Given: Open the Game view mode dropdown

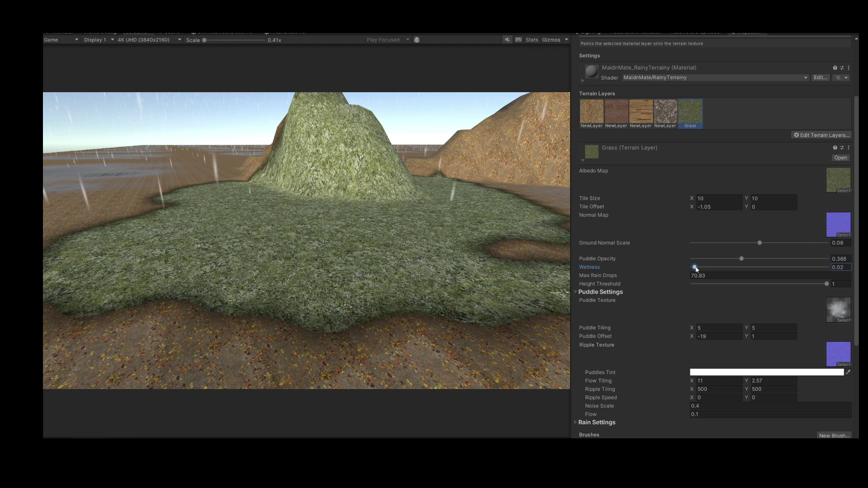Looking at the screenshot, I should click(x=61, y=40).
